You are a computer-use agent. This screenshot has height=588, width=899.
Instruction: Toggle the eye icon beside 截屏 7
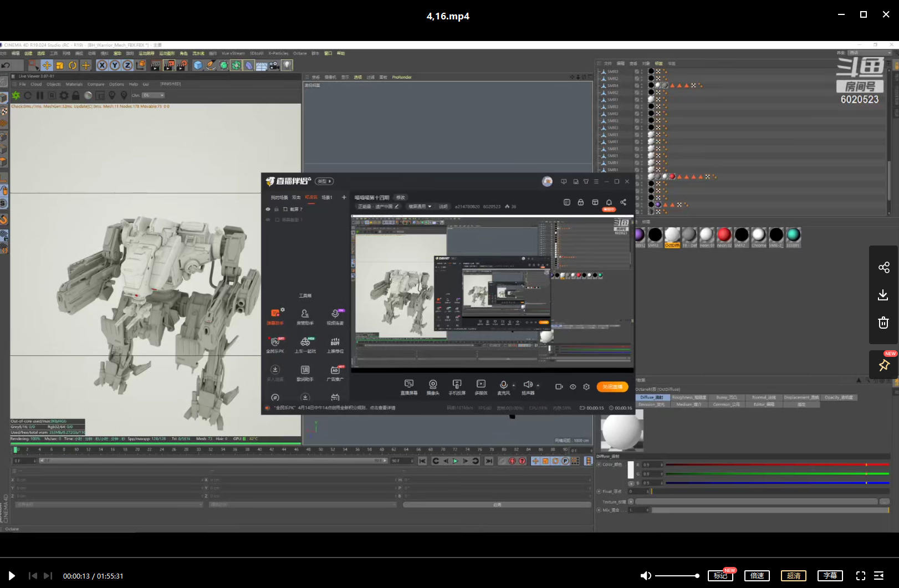point(268,209)
